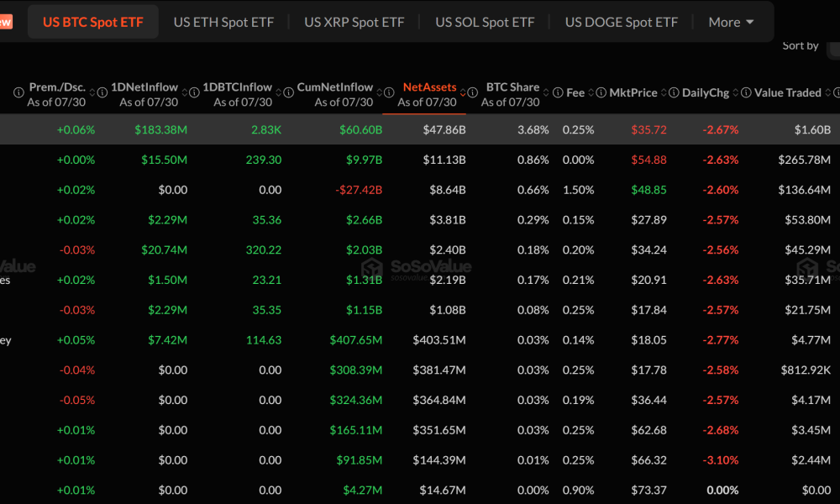Toggle sort arrows beside Fee header
This screenshot has height=504, width=840.
tap(591, 92)
